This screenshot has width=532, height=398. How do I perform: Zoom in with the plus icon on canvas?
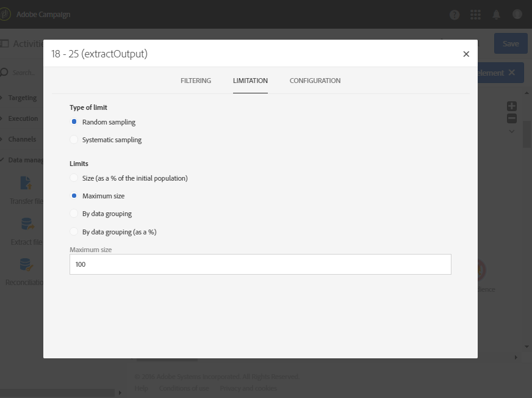[x=512, y=106]
